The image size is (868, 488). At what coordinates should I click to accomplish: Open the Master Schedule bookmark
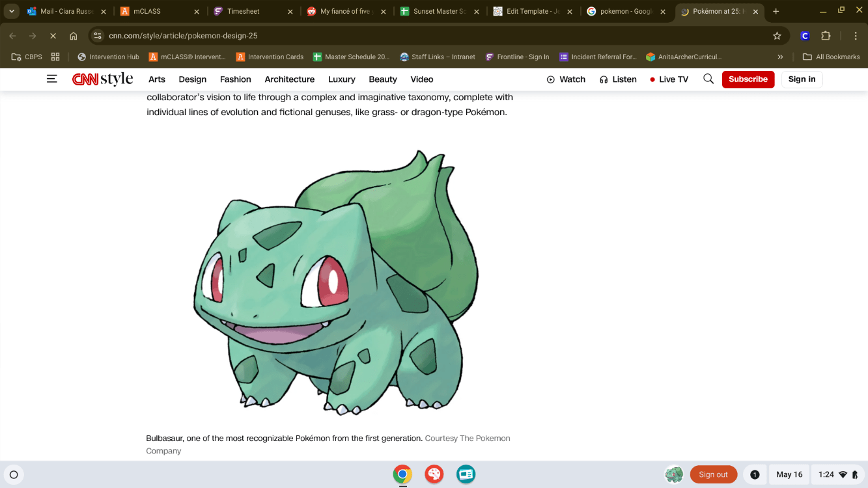click(x=351, y=57)
